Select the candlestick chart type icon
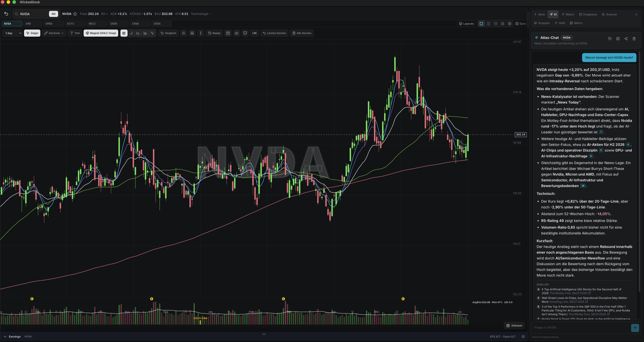Screen dimensions: 644x342 pyautogui.click(x=124, y=33)
